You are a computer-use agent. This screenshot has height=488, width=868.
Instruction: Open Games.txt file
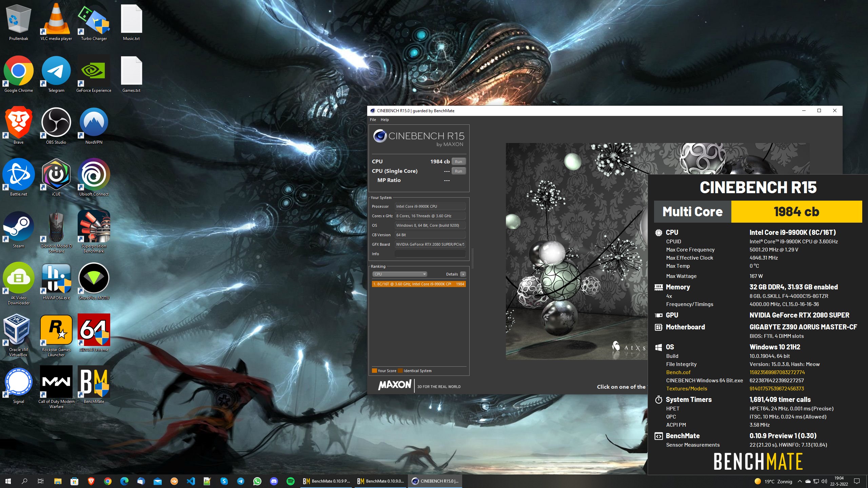tap(132, 74)
